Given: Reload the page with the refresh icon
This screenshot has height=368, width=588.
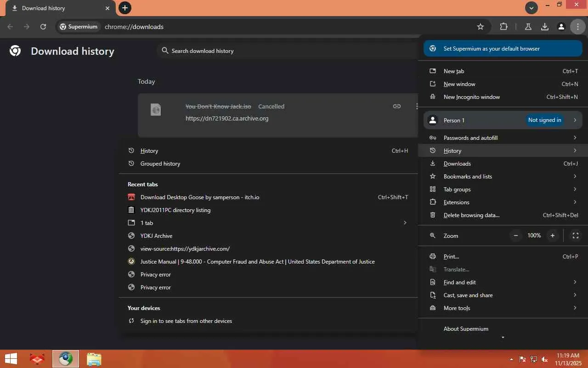Looking at the screenshot, I should 43,27.
